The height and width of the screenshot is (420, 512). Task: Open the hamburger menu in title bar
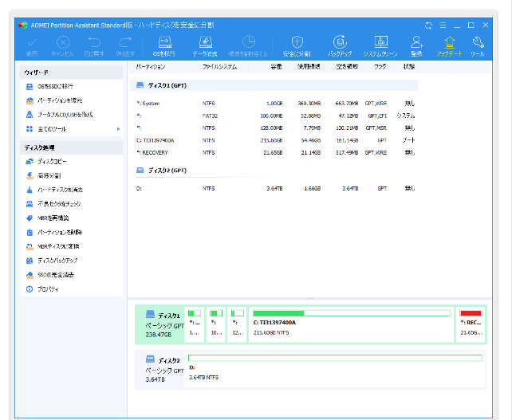coord(442,26)
